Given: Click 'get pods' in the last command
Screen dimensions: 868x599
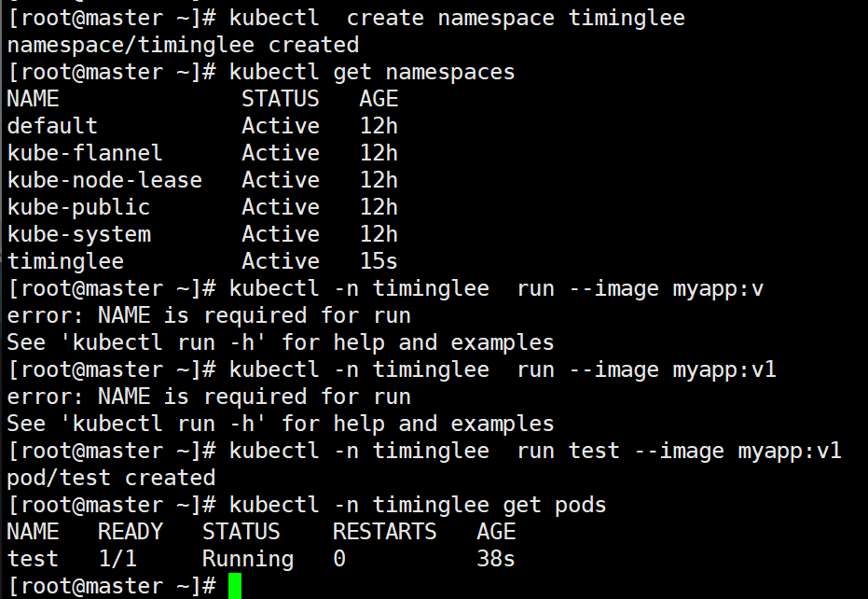Looking at the screenshot, I should click(x=555, y=505).
